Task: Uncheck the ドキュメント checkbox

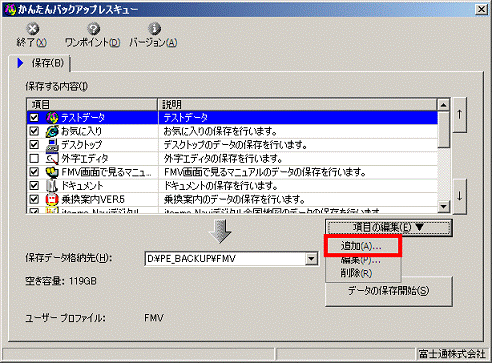Action: pyautogui.click(x=34, y=186)
